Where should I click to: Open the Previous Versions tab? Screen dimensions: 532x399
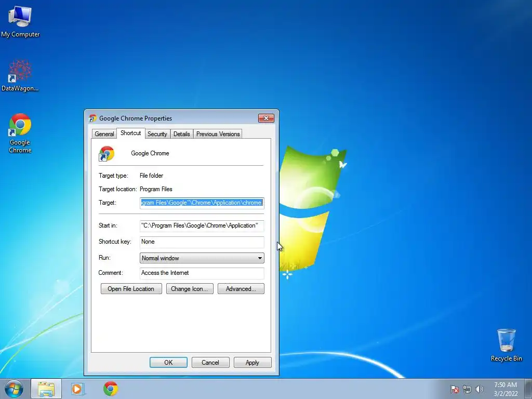click(218, 134)
